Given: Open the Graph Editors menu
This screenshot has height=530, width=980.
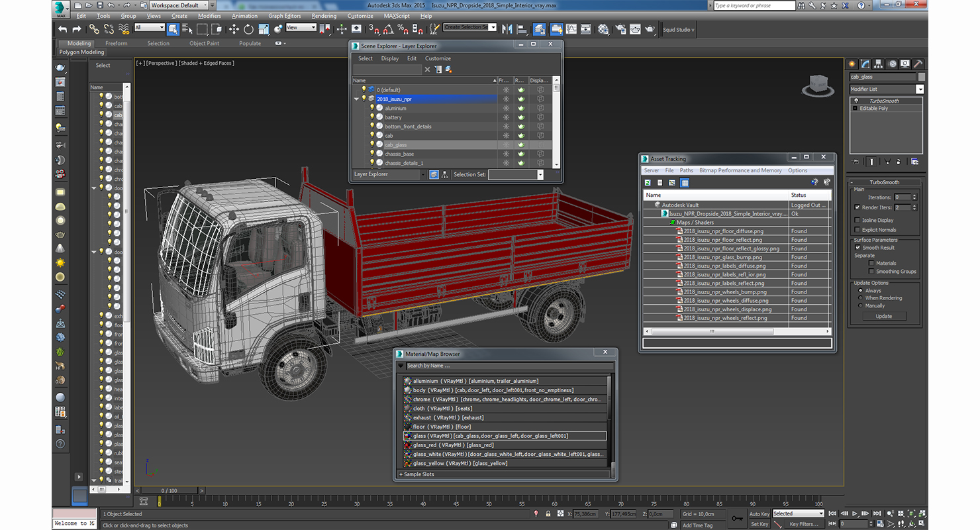Looking at the screenshot, I should 284,16.
